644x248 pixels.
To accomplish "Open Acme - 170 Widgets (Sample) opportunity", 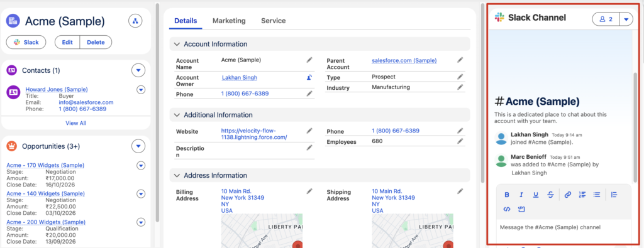I will [x=45, y=165].
